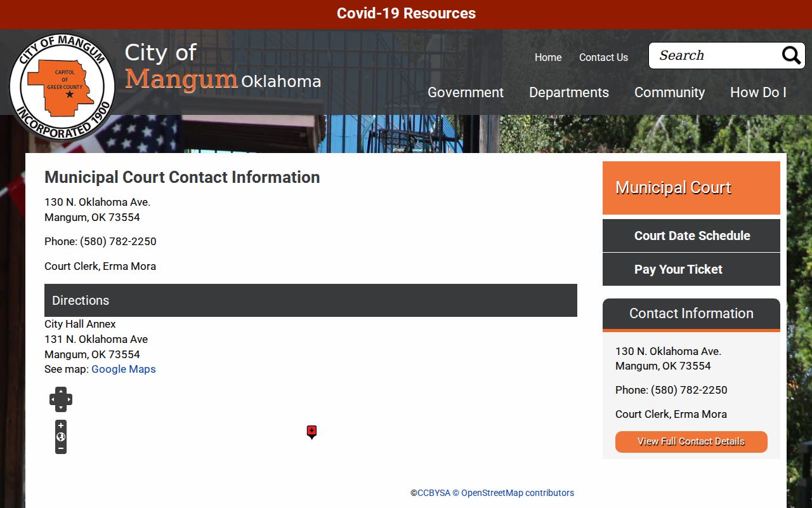Pan the map down with the arrow
This screenshot has width=812, height=508.
click(61, 408)
